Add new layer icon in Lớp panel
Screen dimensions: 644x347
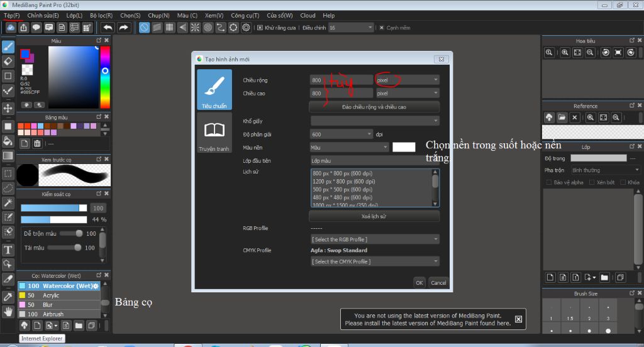550,277
